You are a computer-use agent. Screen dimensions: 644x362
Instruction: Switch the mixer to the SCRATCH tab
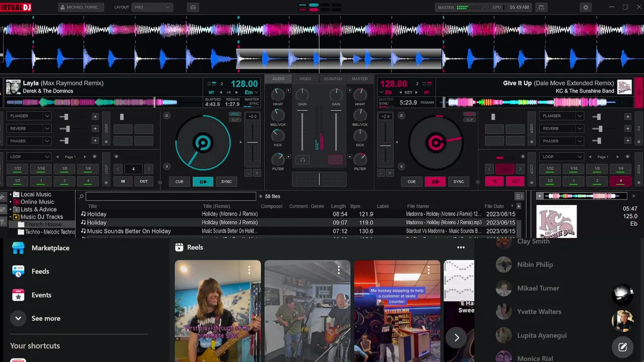pyautogui.click(x=333, y=79)
